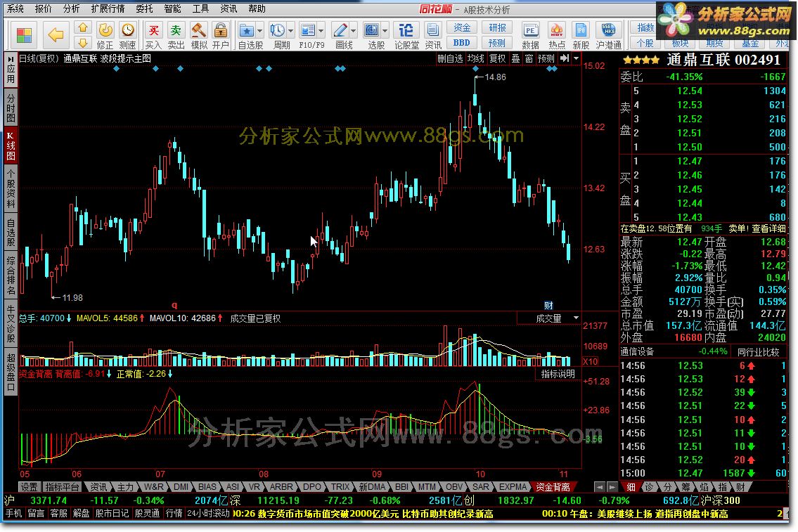The width and height of the screenshot is (798, 532).
Task: Click the 开户 padlock icon
Action: pyautogui.click(x=221, y=30)
